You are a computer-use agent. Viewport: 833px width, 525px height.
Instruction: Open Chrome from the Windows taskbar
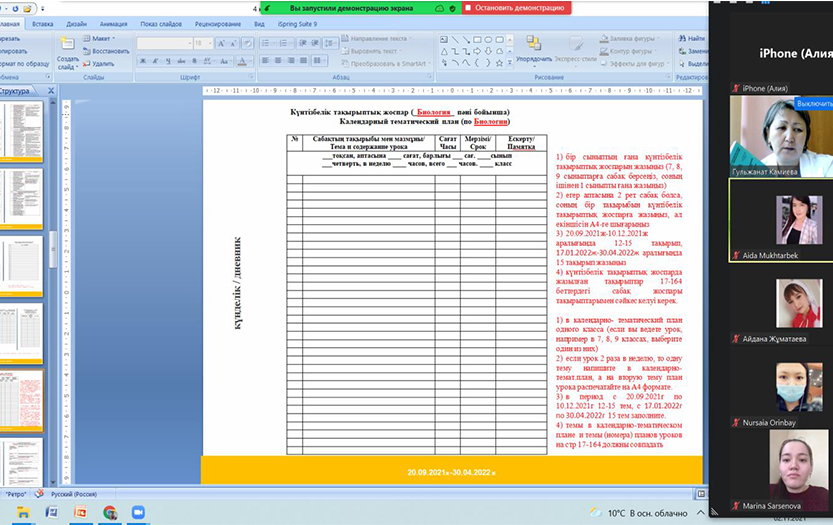(110, 513)
